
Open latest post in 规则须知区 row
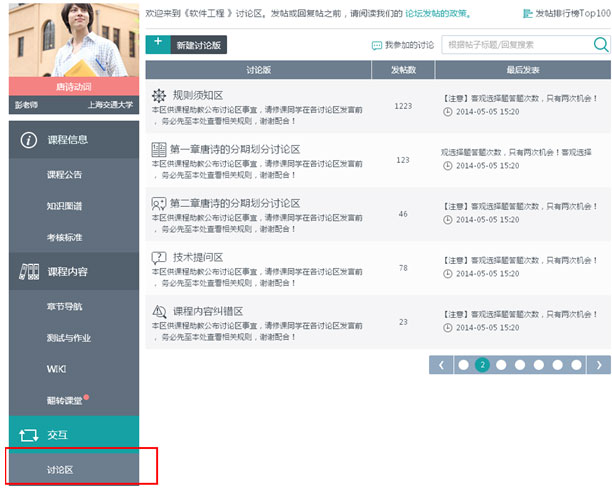[x=519, y=98]
